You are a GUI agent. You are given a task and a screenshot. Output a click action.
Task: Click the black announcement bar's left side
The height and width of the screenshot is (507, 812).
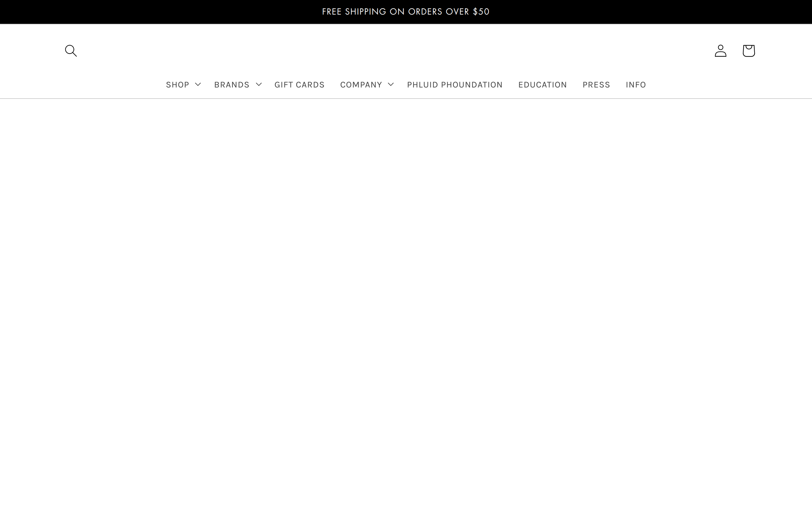(101, 12)
